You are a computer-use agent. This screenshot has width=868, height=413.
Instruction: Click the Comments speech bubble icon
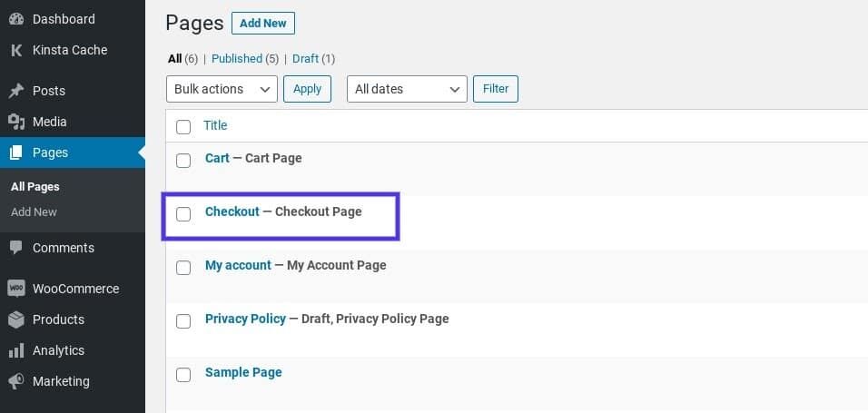(x=16, y=248)
